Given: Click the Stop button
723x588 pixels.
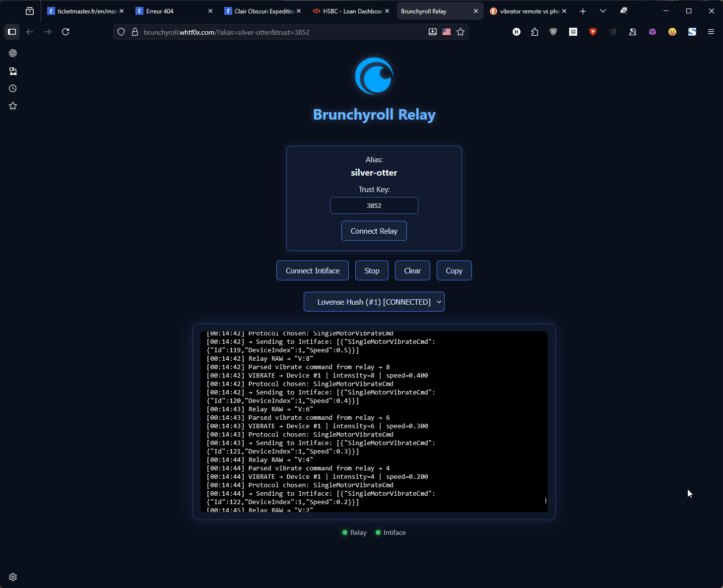Looking at the screenshot, I should [x=372, y=270].
